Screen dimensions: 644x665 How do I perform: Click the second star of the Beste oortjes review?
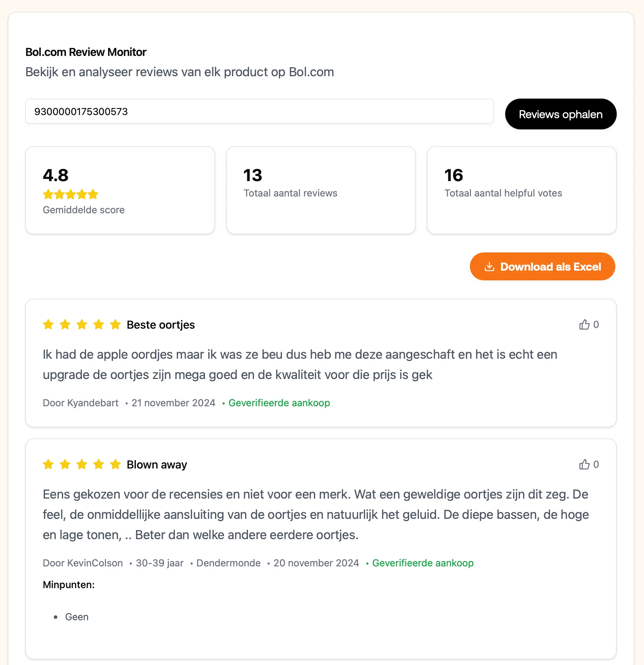pos(65,324)
